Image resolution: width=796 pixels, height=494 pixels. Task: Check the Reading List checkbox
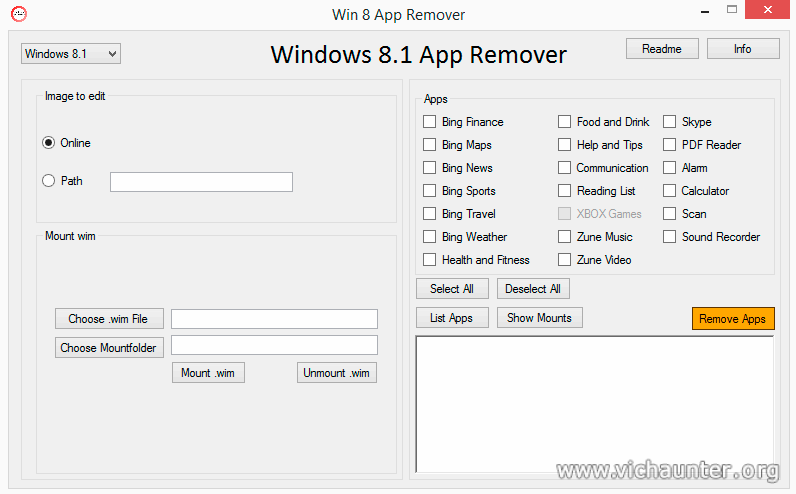pos(565,191)
